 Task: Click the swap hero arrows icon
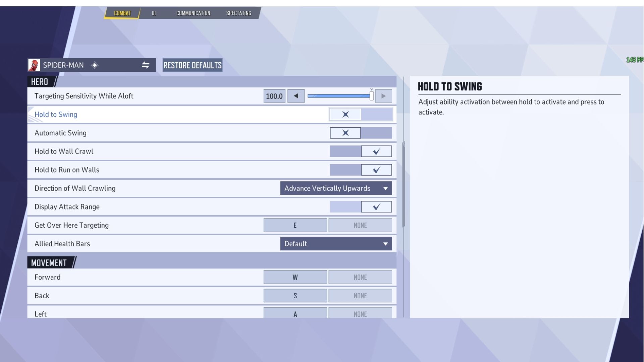(x=145, y=65)
